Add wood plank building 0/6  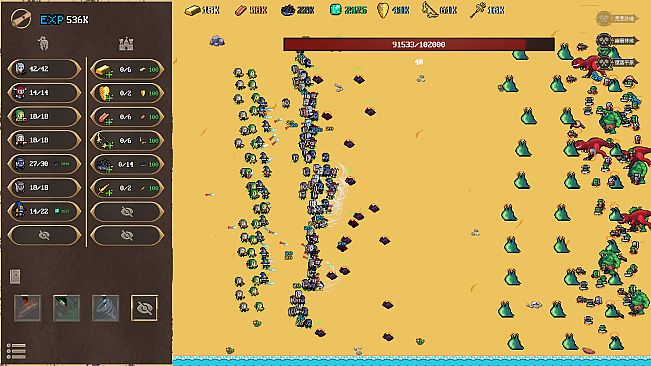(127, 117)
